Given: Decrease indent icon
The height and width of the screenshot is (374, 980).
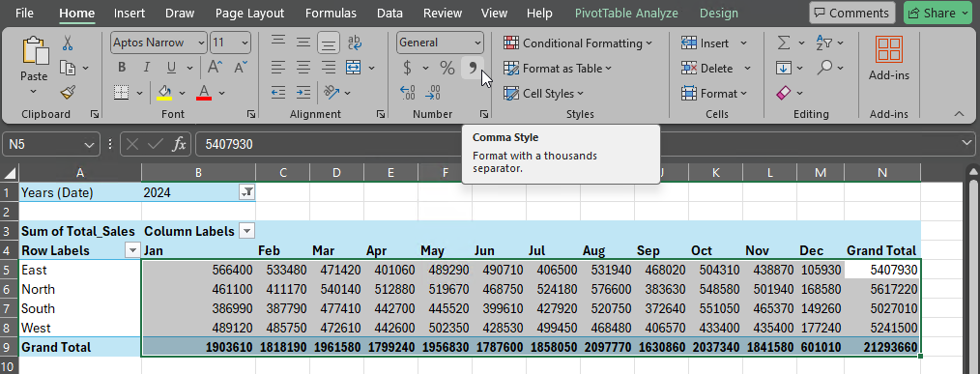Looking at the screenshot, I should click(278, 93).
